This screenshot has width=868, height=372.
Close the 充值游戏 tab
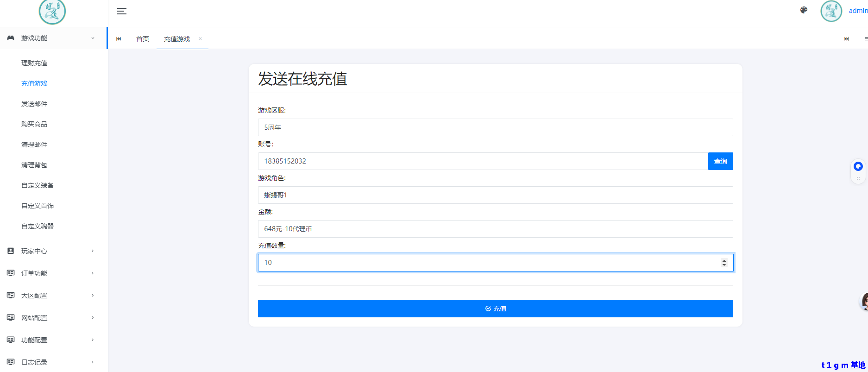coord(200,39)
